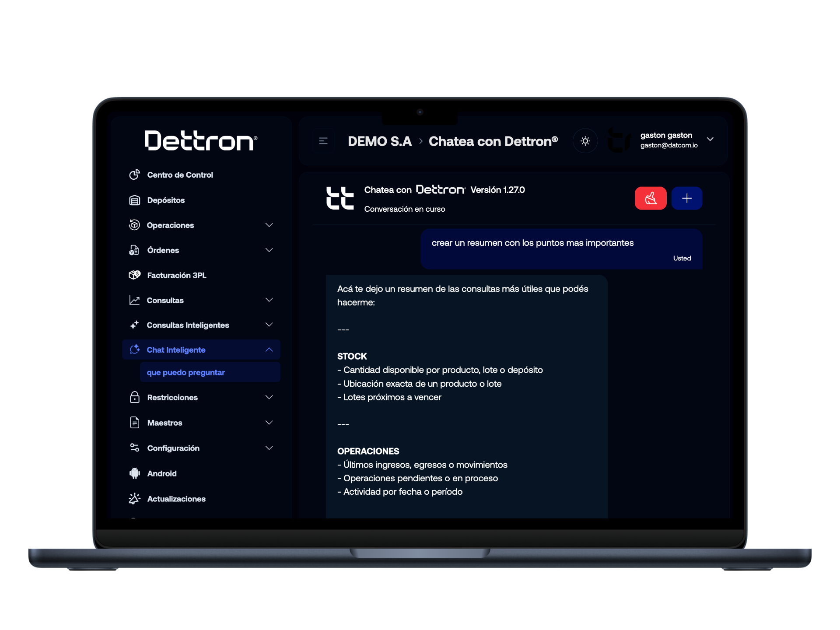
Task: Click the Chat Inteligente bubble icon
Action: point(134,350)
